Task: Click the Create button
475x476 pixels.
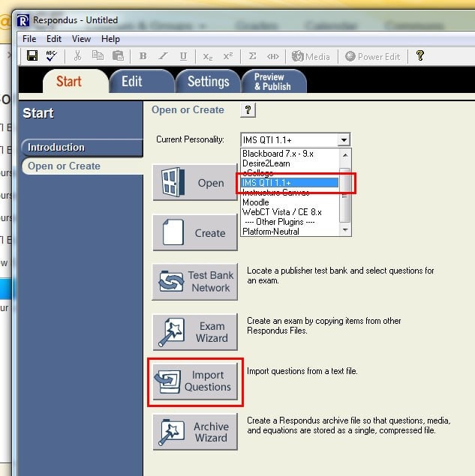Action: (x=195, y=232)
